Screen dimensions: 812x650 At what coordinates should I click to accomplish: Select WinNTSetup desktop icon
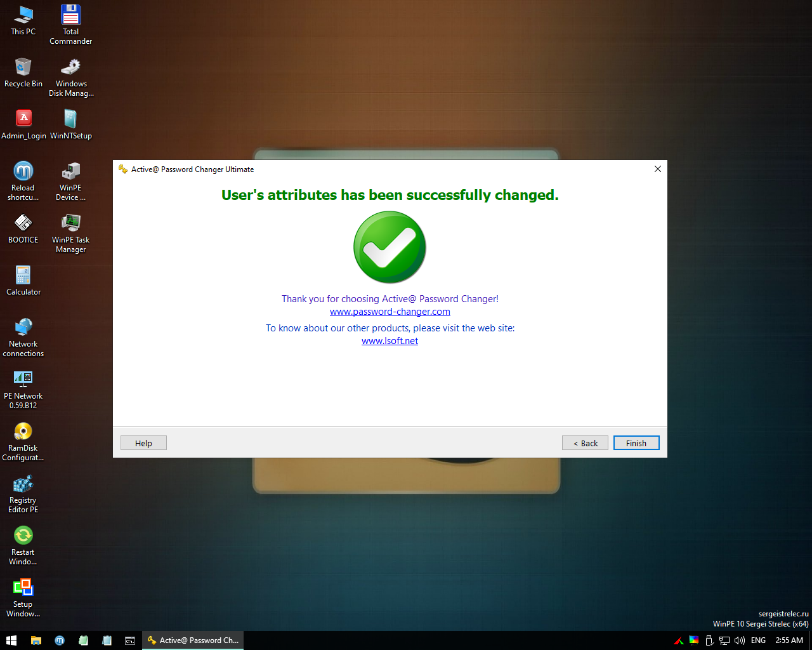(x=71, y=124)
